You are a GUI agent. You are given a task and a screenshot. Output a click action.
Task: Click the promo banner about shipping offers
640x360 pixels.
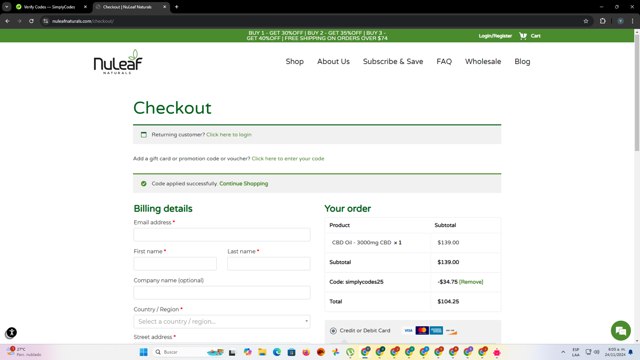(317, 36)
